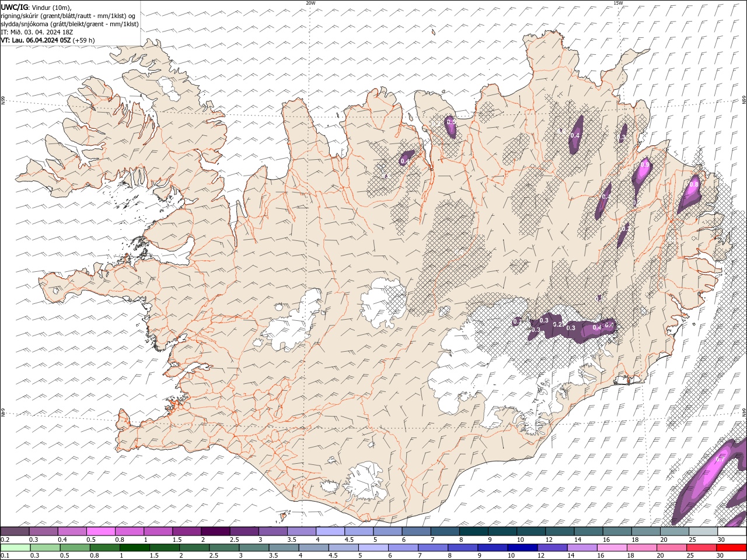Click the '0.2' value in the southern snow band
747x560 pixels.
click(557, 325)
